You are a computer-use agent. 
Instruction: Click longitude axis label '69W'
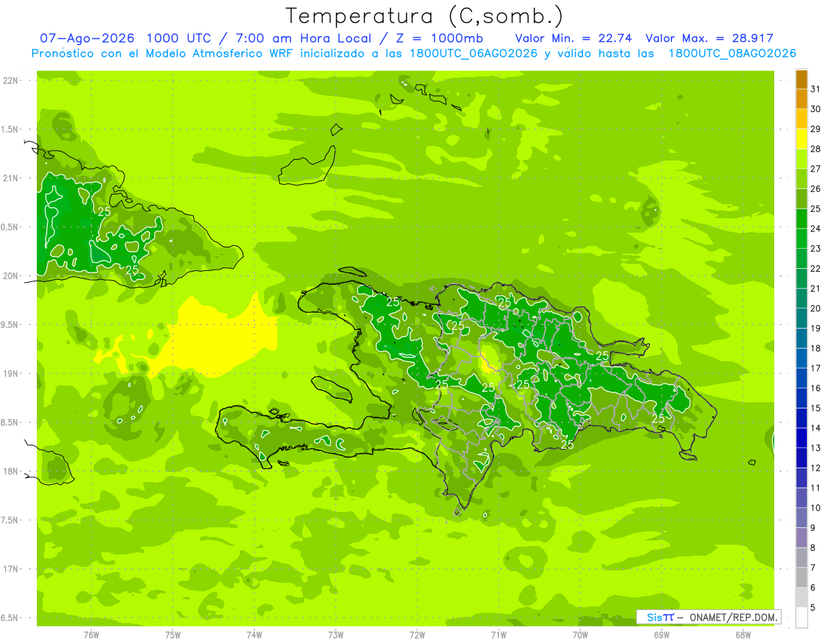pos(662,634)
